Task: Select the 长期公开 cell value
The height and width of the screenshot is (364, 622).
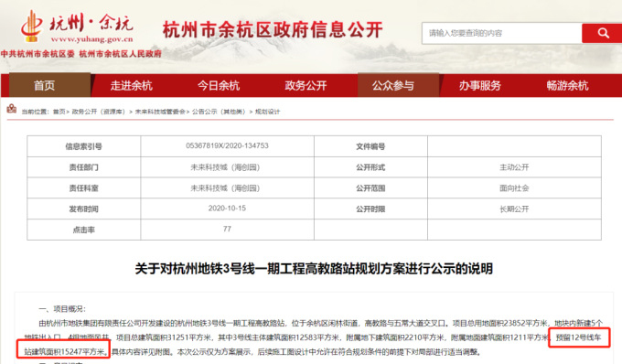Action: point(514,209)
